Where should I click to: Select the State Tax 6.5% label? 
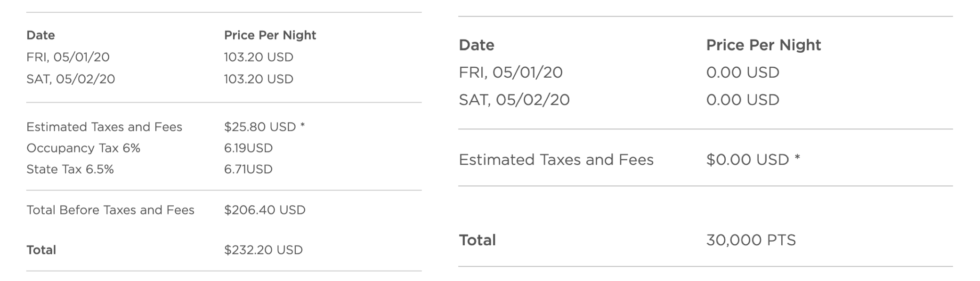pos(70,169)
